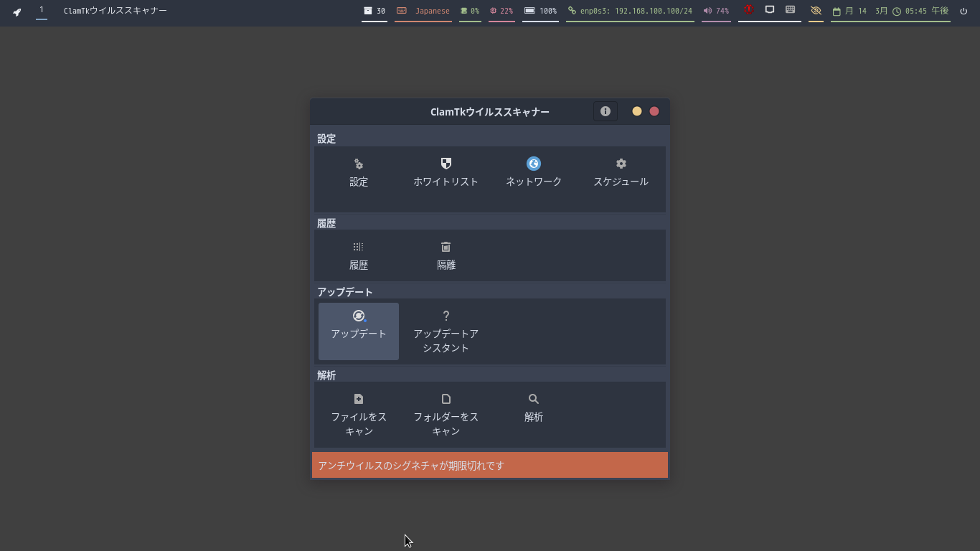Open the ホワイトリスト whitelist shield icon
Image resolution: width=980 pixels, height=551 pixels.
coord(446,164)
